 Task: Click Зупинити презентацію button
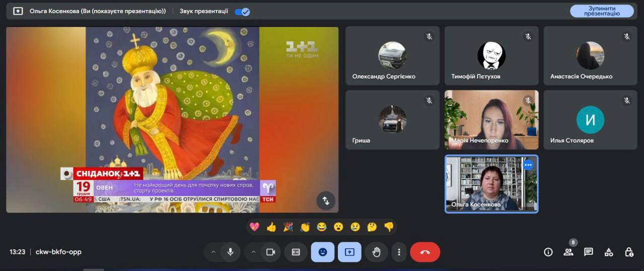point(602,11)
